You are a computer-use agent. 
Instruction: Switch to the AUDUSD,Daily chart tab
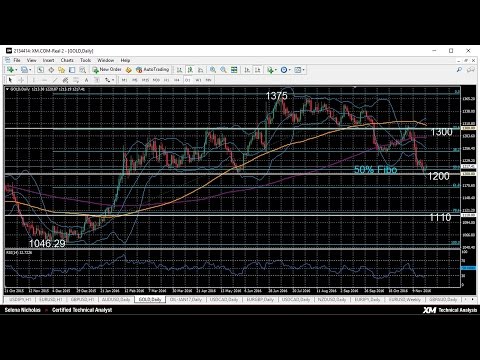point(116,299)
